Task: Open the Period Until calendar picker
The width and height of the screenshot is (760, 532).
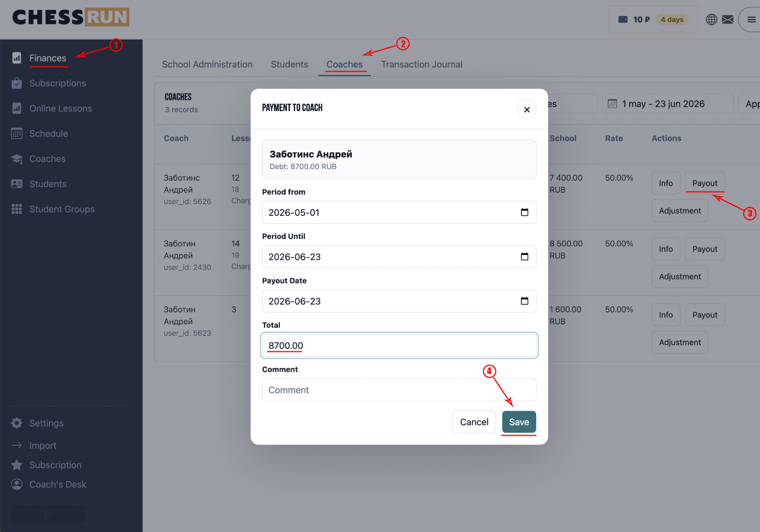Action: point(524,257)
